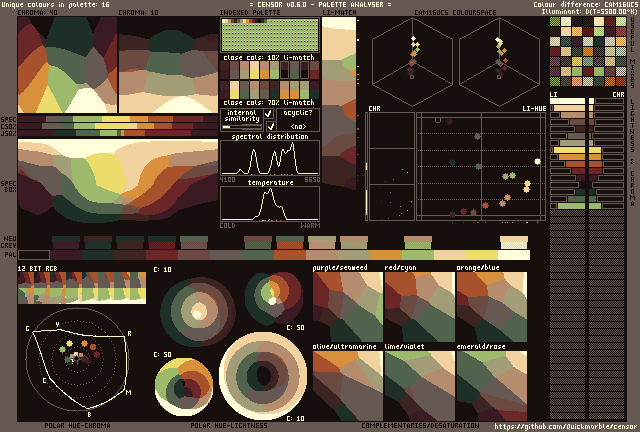Image resolution: width=640 pixels, height=432 pixels.
Task: Click 'close cols: 70% li-match' caption
Action: 269,102
